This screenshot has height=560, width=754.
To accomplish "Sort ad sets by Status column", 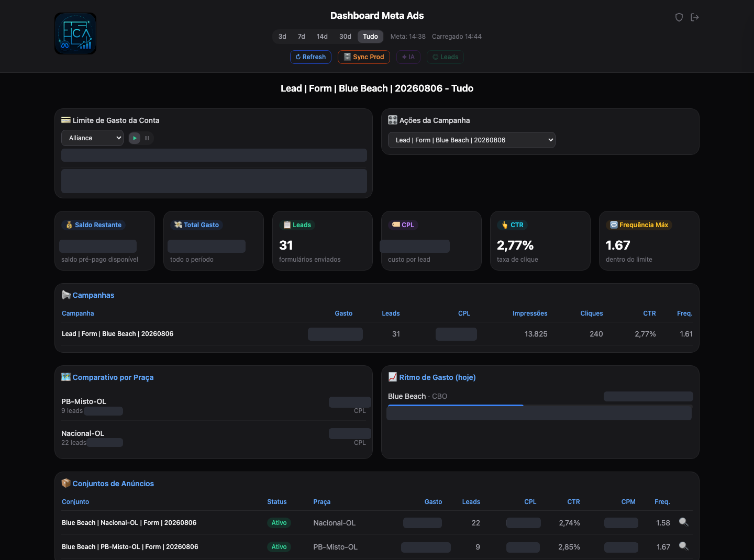I will (277, 502).
